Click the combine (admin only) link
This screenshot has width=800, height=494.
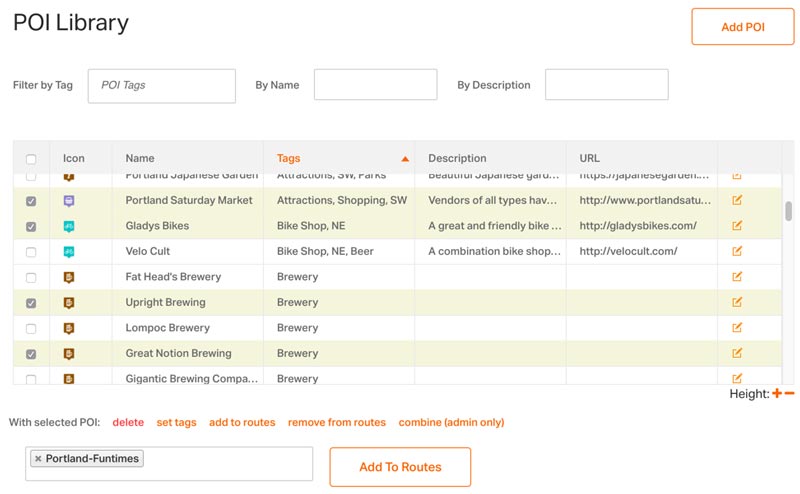point(451,423)
